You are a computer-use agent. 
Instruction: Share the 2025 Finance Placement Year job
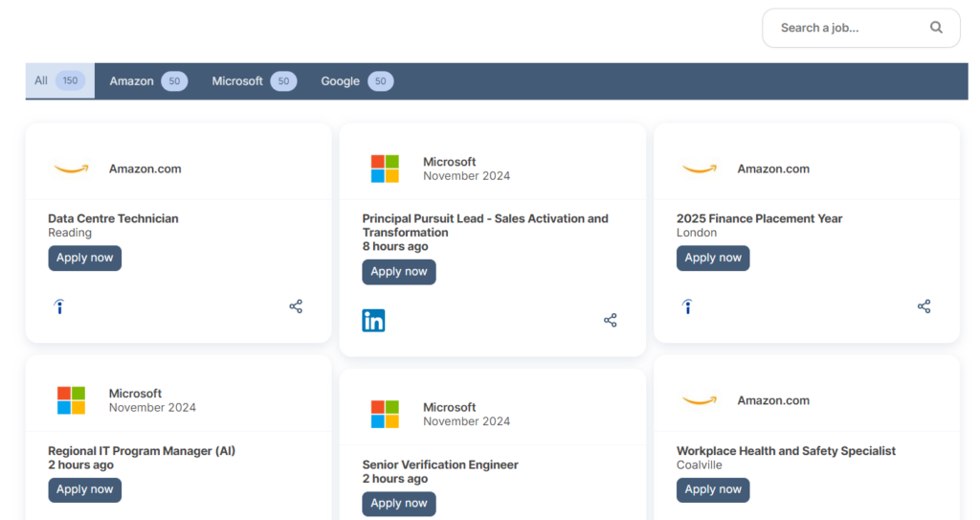point(924,306)
